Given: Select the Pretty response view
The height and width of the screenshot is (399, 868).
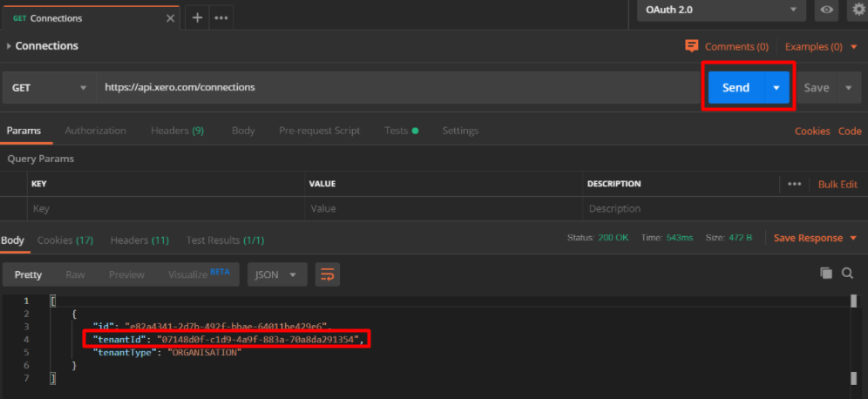Looking at the screenshot, I should coord(28,274).
